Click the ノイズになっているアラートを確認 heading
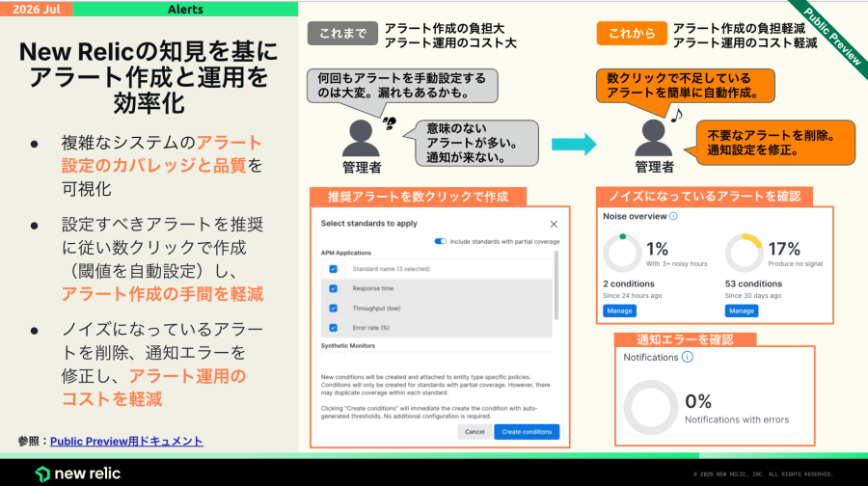Viewport: 868px width, 486px height. (704, 197)
